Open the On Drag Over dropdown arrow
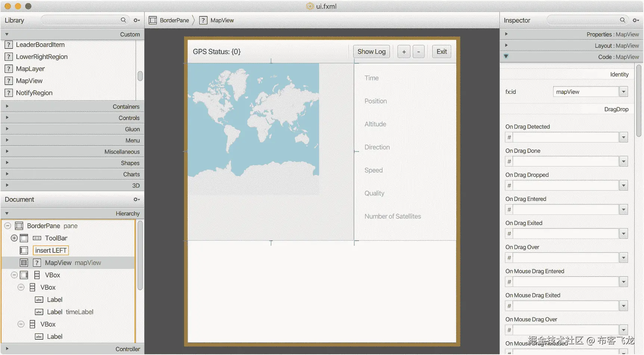Viewport: 644px width, 355px height. [x=623, y=258]
